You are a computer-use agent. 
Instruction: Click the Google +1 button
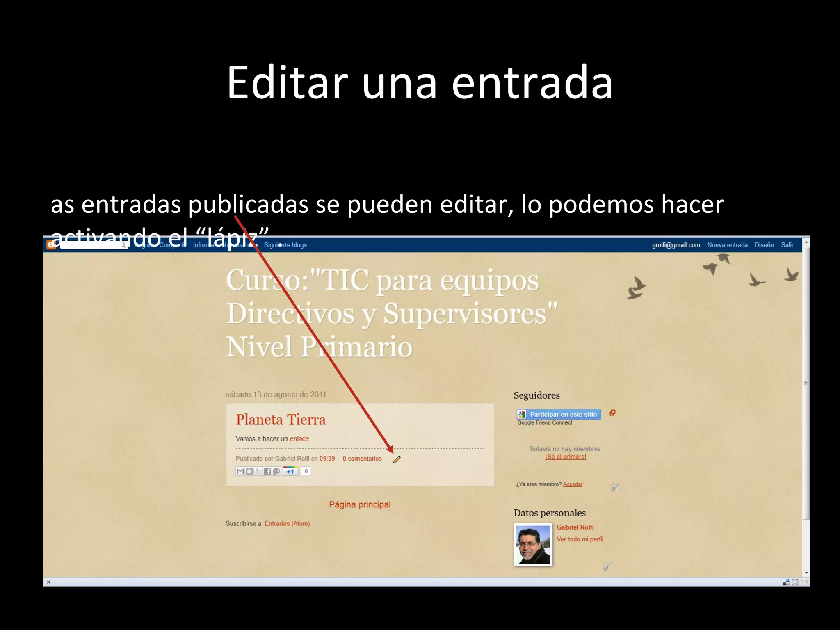tap(290, 471)
